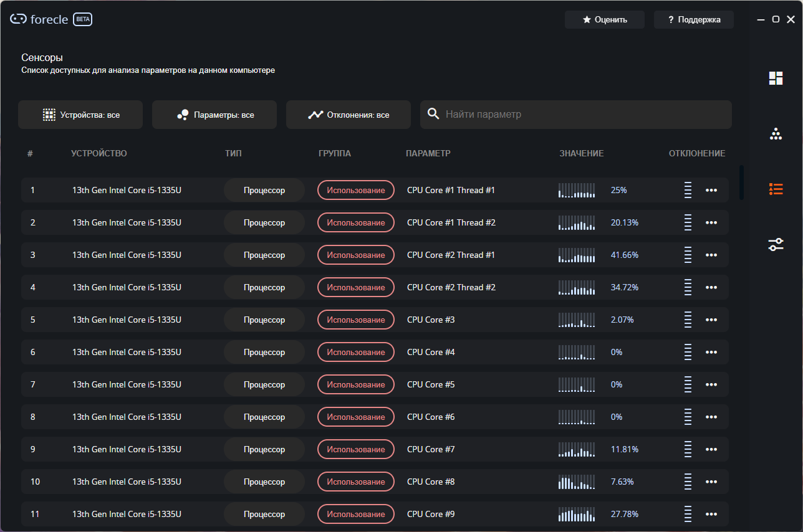The image size is (803, 532).
Task: Open more options for CPU Core #8
Action: click(x=711, y=482)
